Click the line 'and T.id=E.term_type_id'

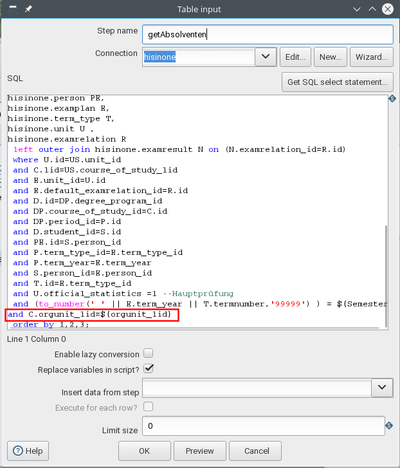coord(72,283)
